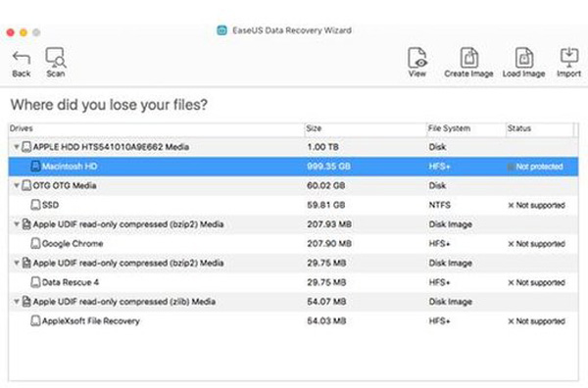Click the volume icon beside AppleXsoft File Recovery
Image resolution: width=588 pixels, height=388 pixels.
(x=35, y=321)
